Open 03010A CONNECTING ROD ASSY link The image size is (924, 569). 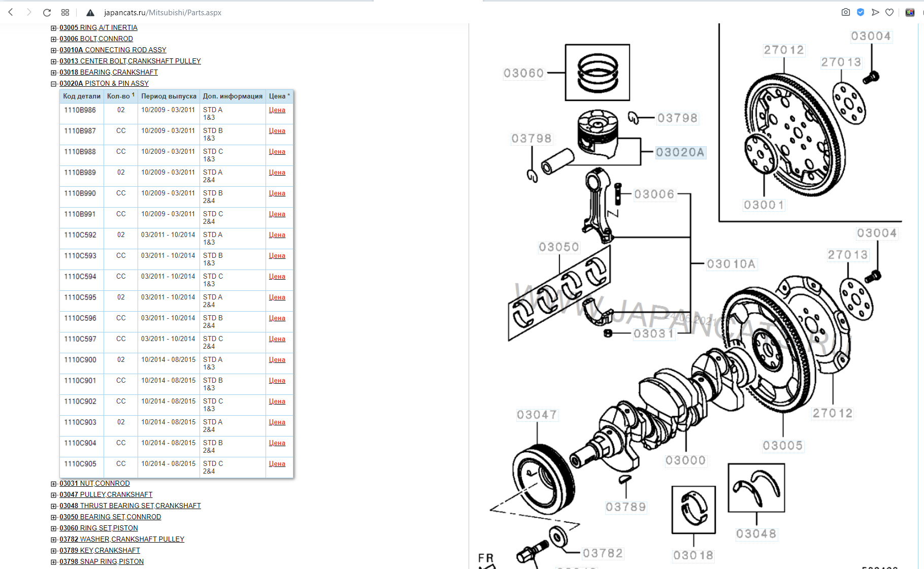113,50
